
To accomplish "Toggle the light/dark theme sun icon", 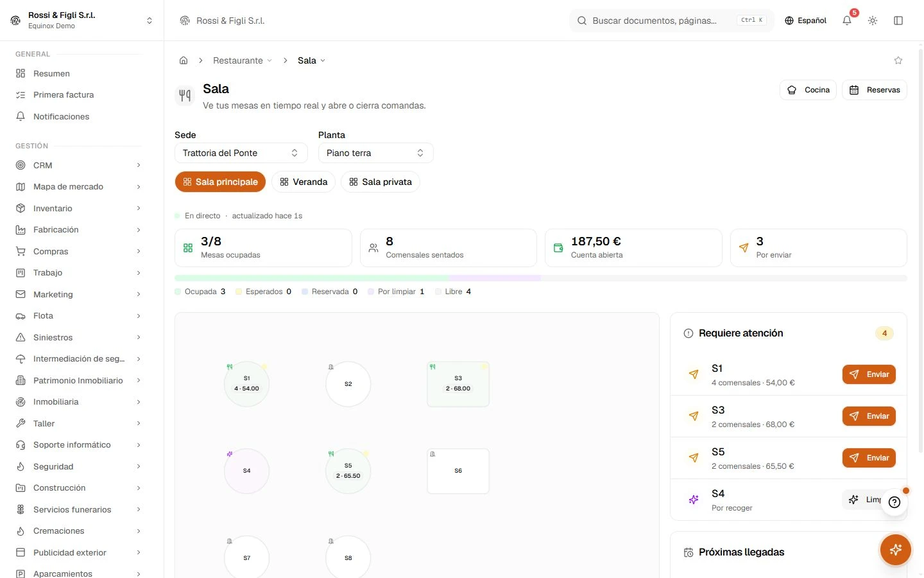I will pyautogui.click(x=873, y=21).
